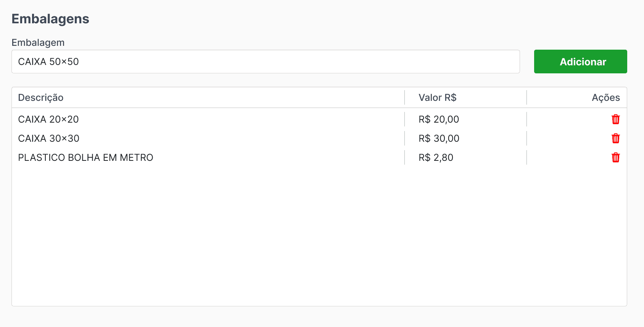This screenshot has height=327, width=644.
Task: Focus the Embalagem input containing CAIXA 50×50
Action: (266, 62)
